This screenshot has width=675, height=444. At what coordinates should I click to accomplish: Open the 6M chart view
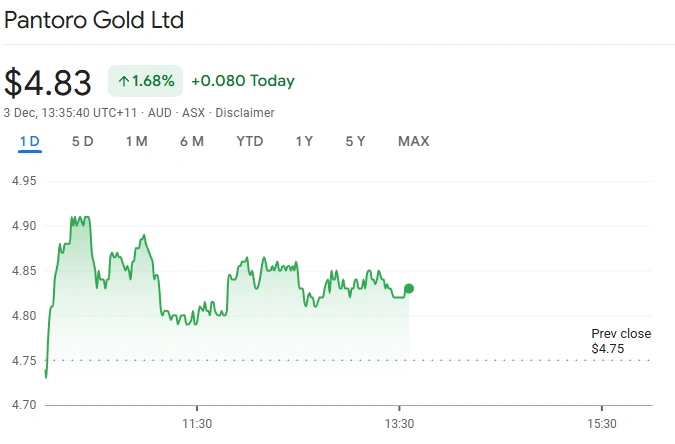click(192, 141)
